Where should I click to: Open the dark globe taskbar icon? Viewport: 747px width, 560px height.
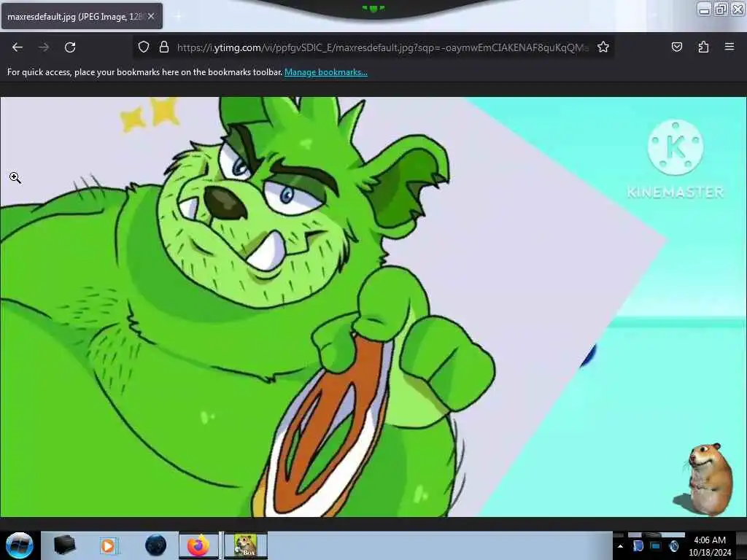[x=155, y=545]
